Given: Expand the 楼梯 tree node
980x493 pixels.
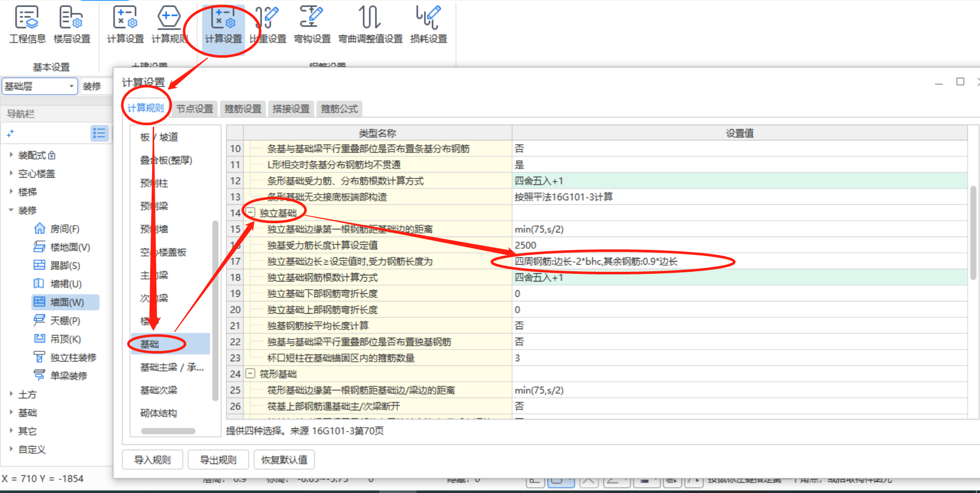Looking at the screenshot, I should point(11,191).
